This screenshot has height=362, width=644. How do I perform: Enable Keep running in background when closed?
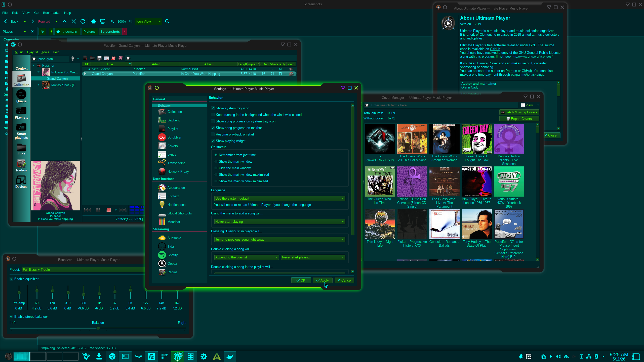coord(213,115)
